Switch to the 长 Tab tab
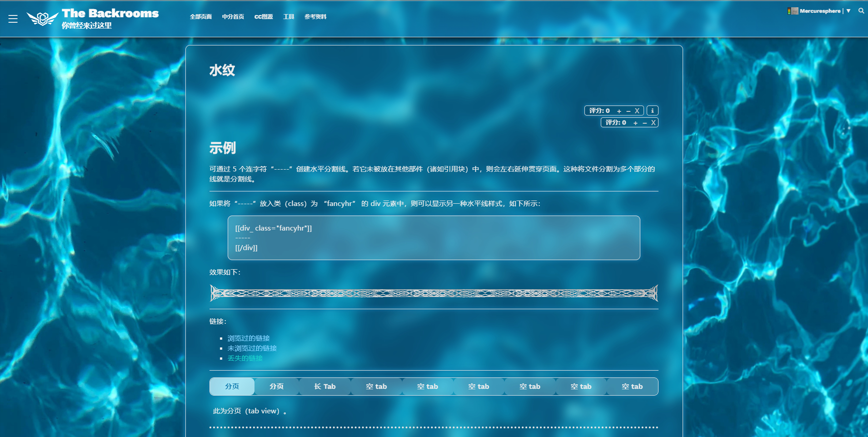 point(325,387)
